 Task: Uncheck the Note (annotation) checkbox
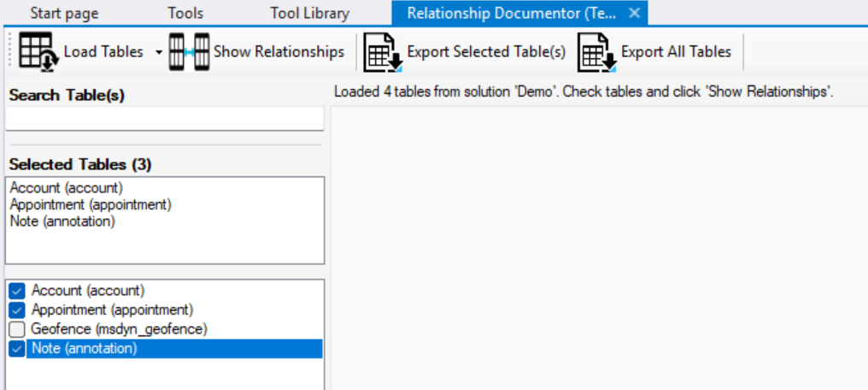click(x=17, y=349)
